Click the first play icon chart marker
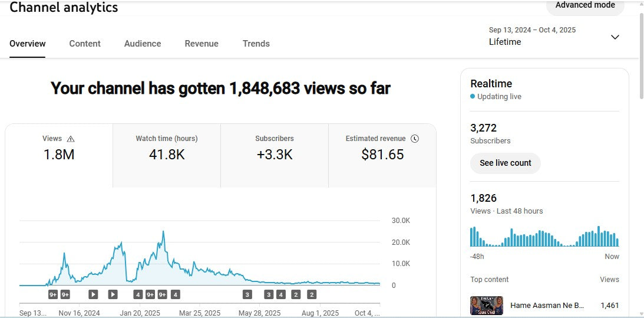Image resolution: width=644 pixels, height=318 pixels. [93, 294]
